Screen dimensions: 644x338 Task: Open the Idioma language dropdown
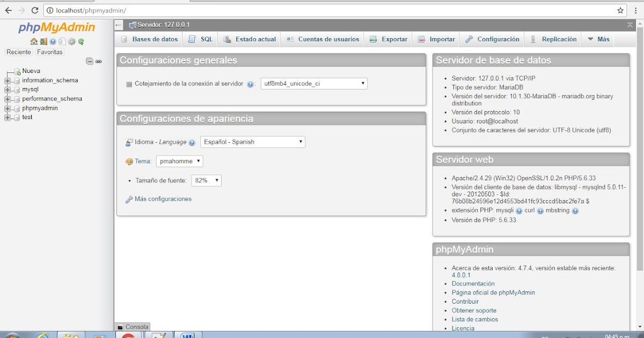(x=251, y=142)
